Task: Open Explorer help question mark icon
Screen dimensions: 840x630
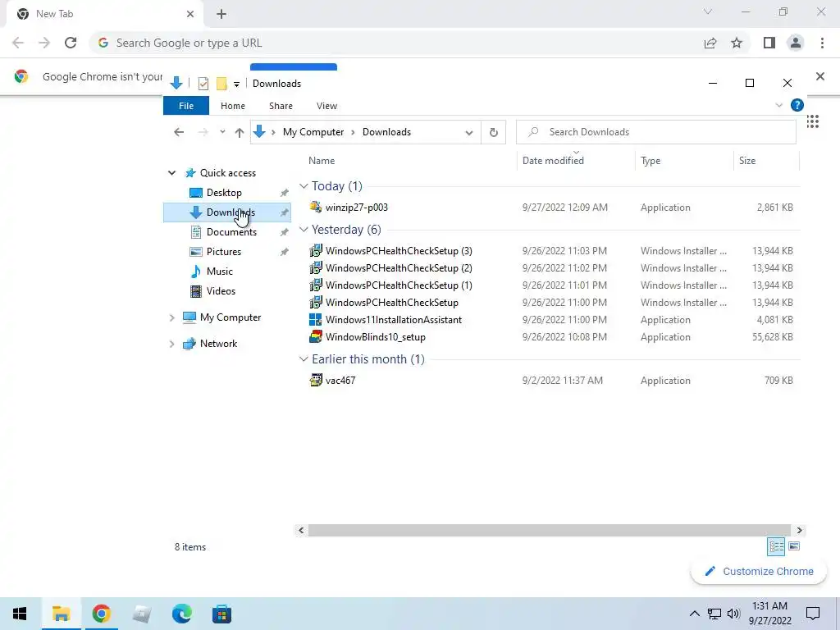Action: [x=797, y=105]
